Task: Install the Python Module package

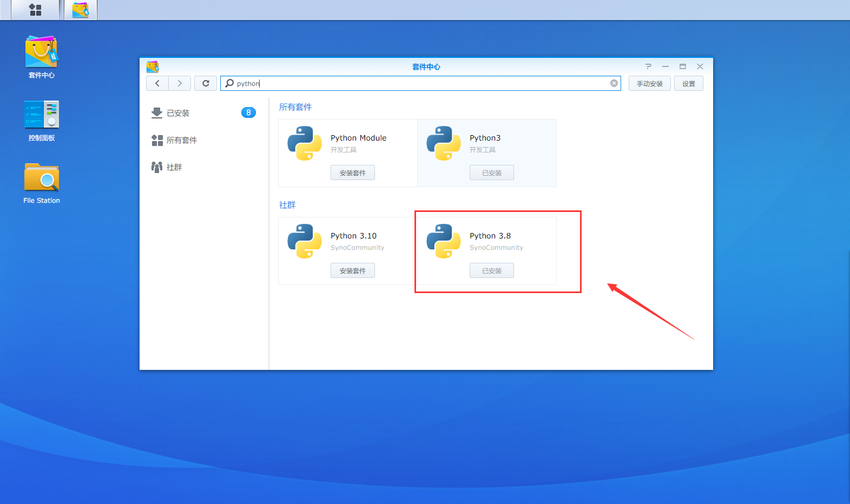Action: 352,173
